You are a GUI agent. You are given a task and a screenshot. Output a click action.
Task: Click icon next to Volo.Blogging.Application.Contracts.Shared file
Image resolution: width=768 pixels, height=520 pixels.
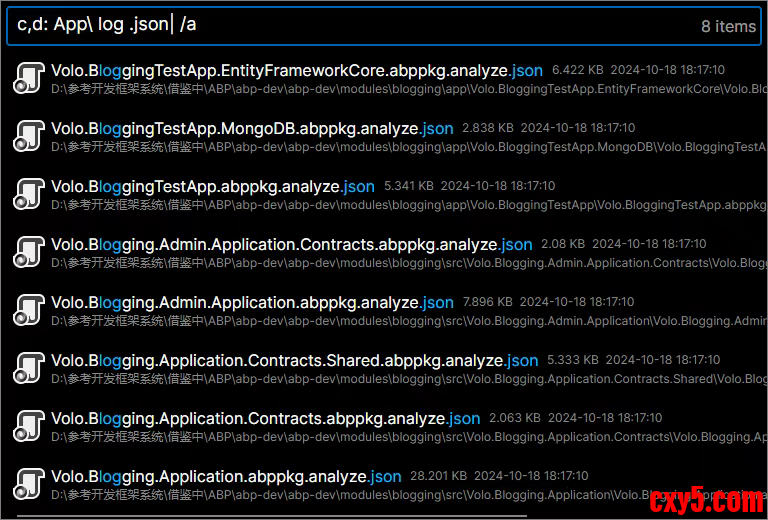coord(28,368)
